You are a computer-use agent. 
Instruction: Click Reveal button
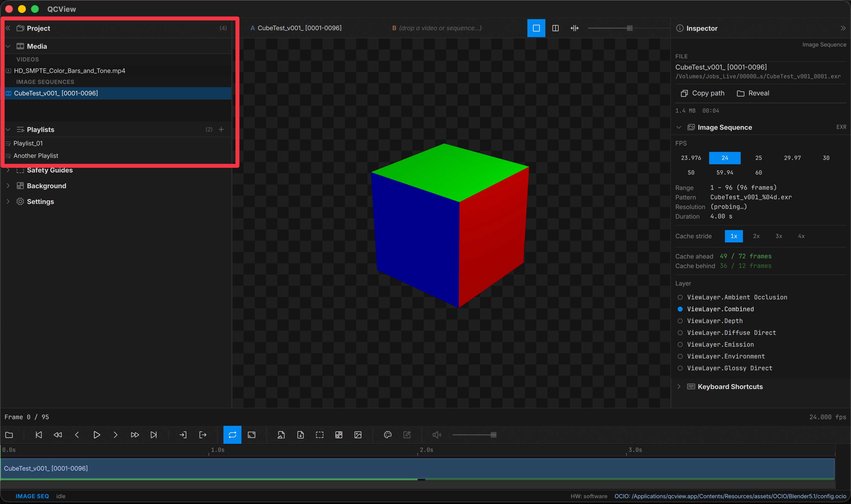753,93
